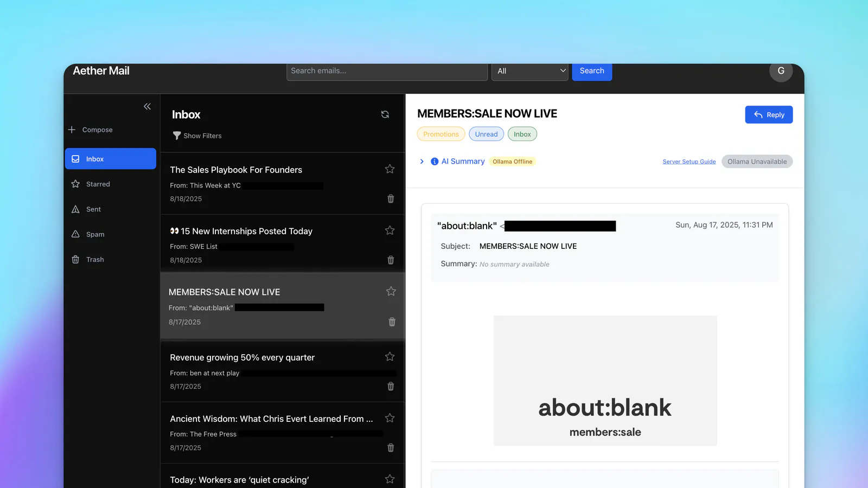868x488 pixels.
Task: Click the blue Search button
Action: tap(592, 71)
